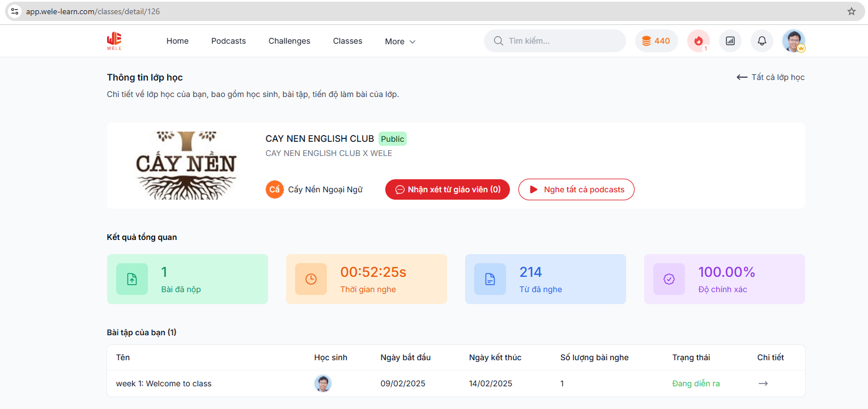
Task: Bookmark this page with star icon
Action: tap(851, 11)
